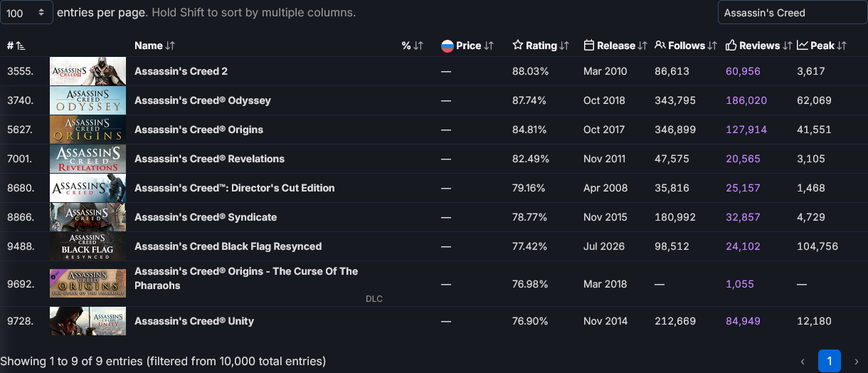Click the 186,020 reviews count

746,100
